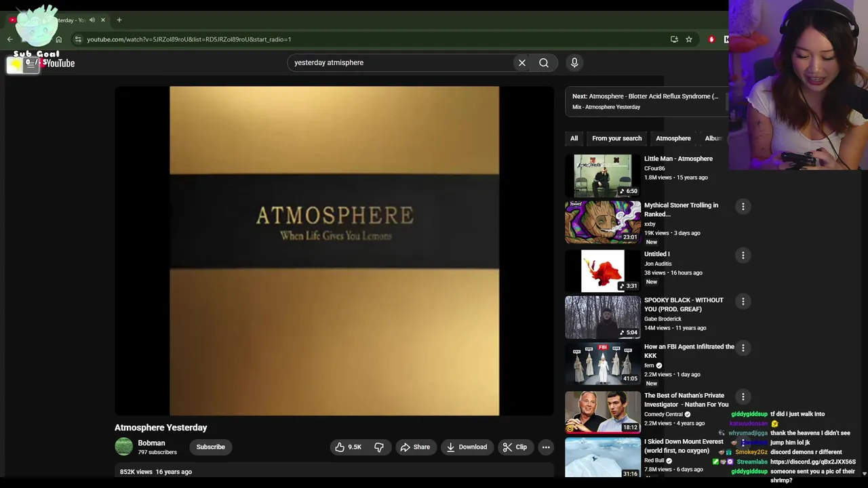Open a new browser tab

click(119, 20)
